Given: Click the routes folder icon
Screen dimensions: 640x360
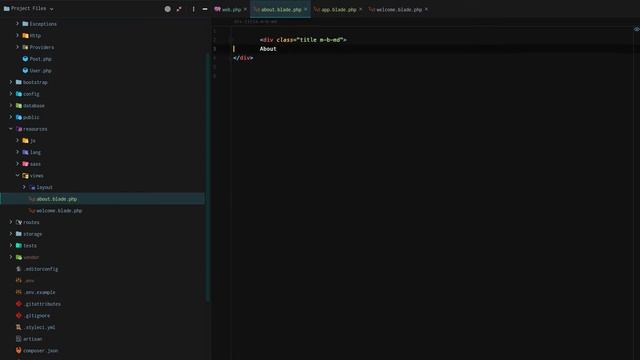Looking at the screenshot, I should [x=19, y=222].
